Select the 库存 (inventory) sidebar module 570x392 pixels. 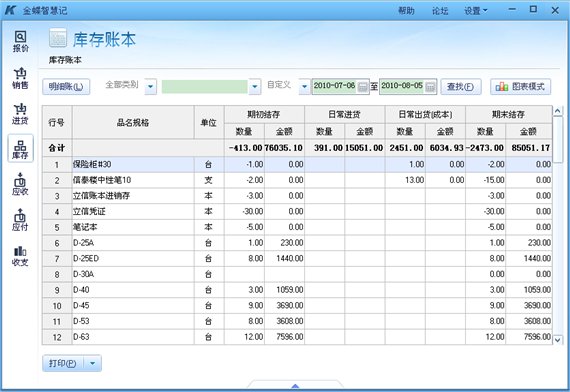coord(20,148)
